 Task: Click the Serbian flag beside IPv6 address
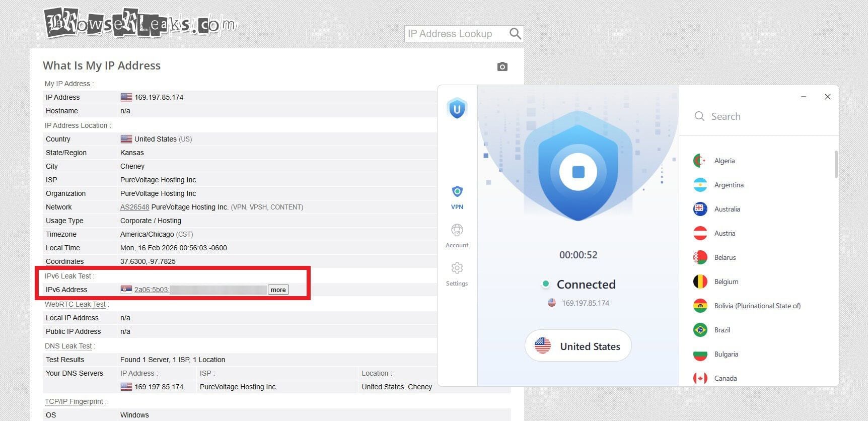coord(126,290)
